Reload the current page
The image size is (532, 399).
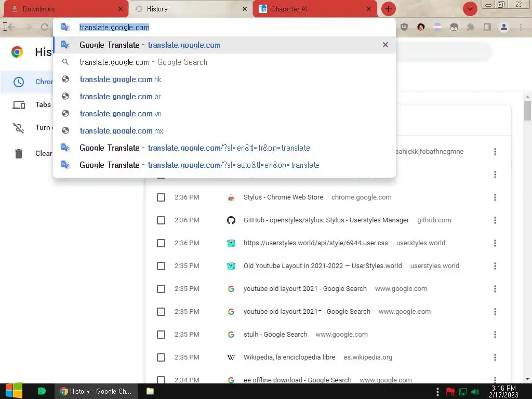click(45, 27)
